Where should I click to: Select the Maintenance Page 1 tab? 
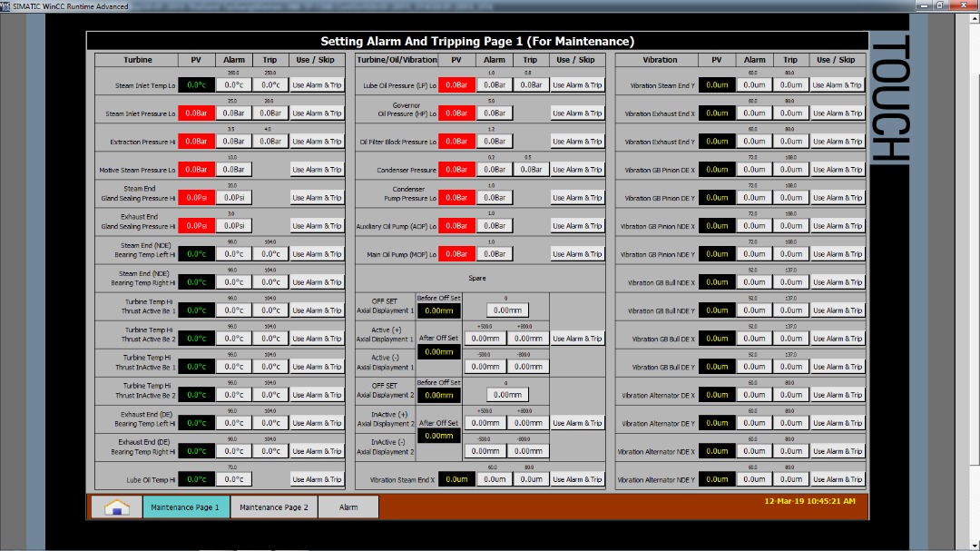185,507
